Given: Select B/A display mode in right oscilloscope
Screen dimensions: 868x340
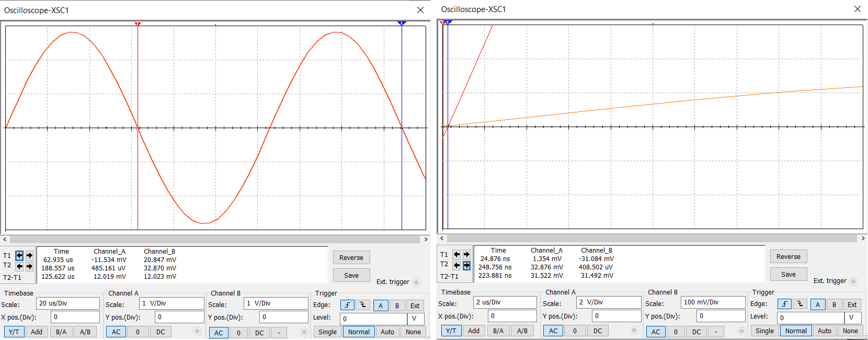Looking at the screenshot, I should 498,331.
